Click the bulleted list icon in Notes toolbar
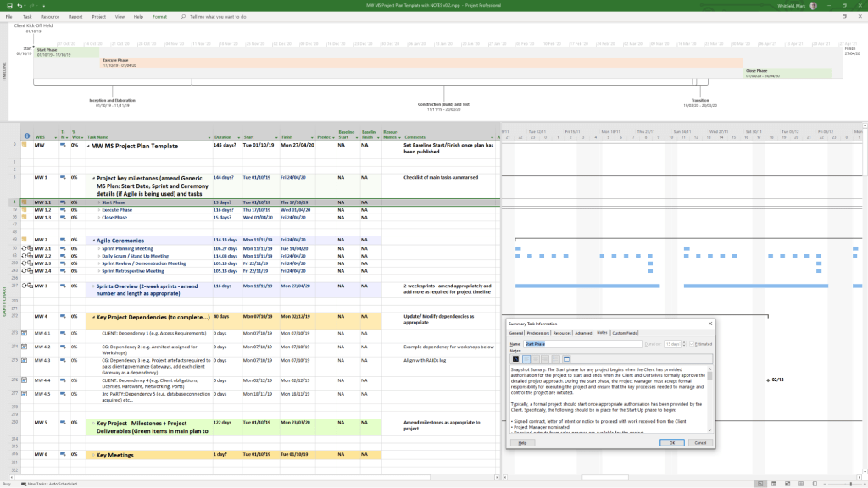Viewport: 868px width, 488px height. (x=555, y=360)
